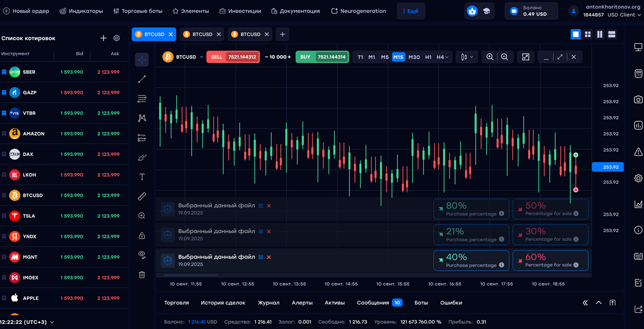The image size is (644, 329).
Task: Edit the first Выбранный данный файл entry
Action: (261, 206)
